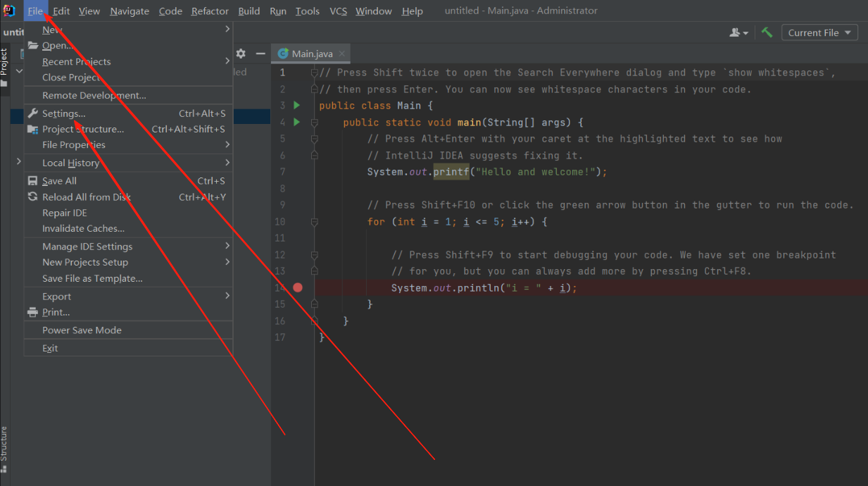Open the Structure tool window side button
This screenshot has height=486, width=868.
pyautogui.click(x=4, y=449)
